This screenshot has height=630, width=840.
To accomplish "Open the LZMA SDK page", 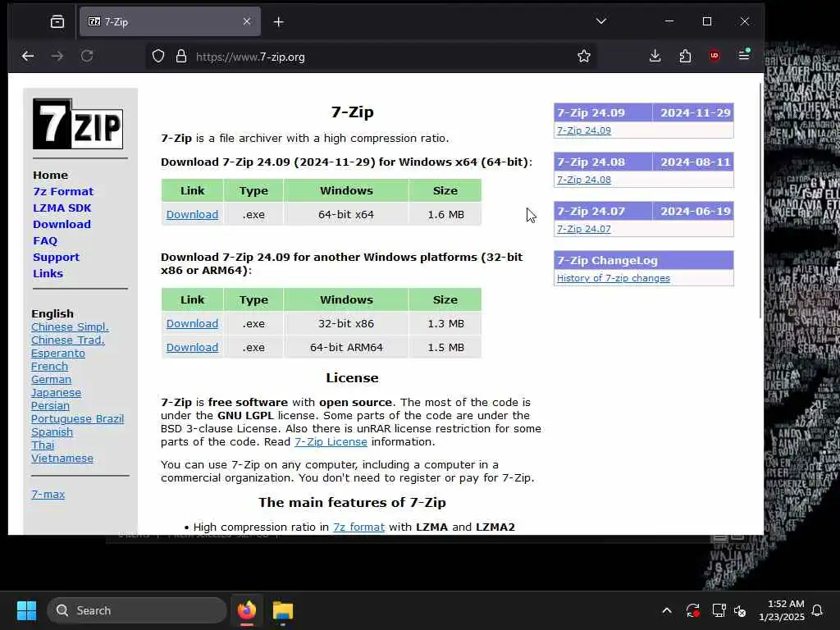I will (62, 208).
